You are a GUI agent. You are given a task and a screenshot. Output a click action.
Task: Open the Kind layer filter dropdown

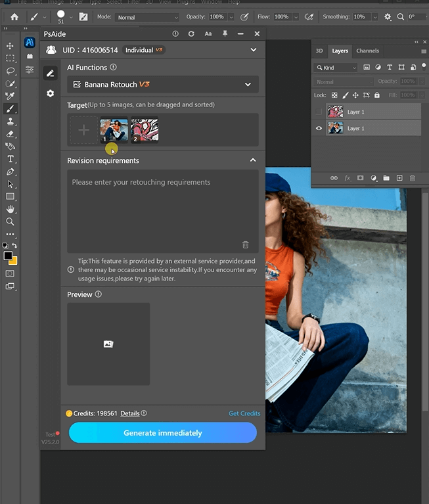pos(336,68)
